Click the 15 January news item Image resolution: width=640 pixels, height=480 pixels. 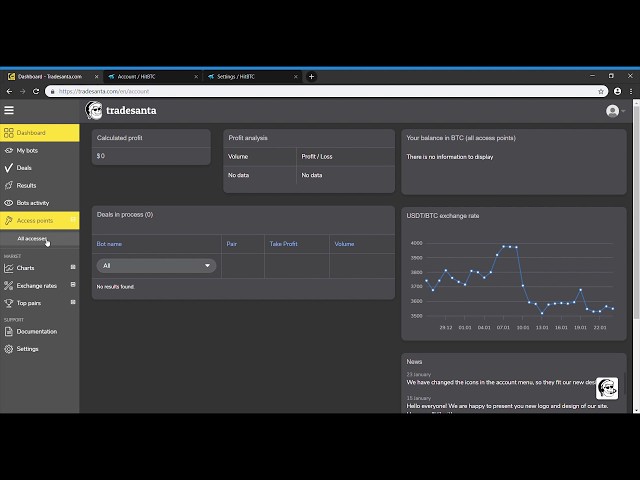point(507,406)
